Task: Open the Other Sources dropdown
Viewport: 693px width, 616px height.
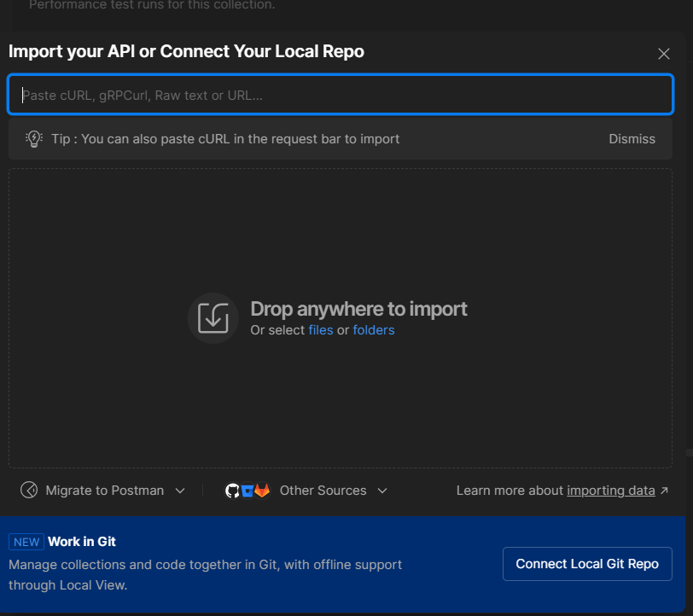Action: [306, 491]
